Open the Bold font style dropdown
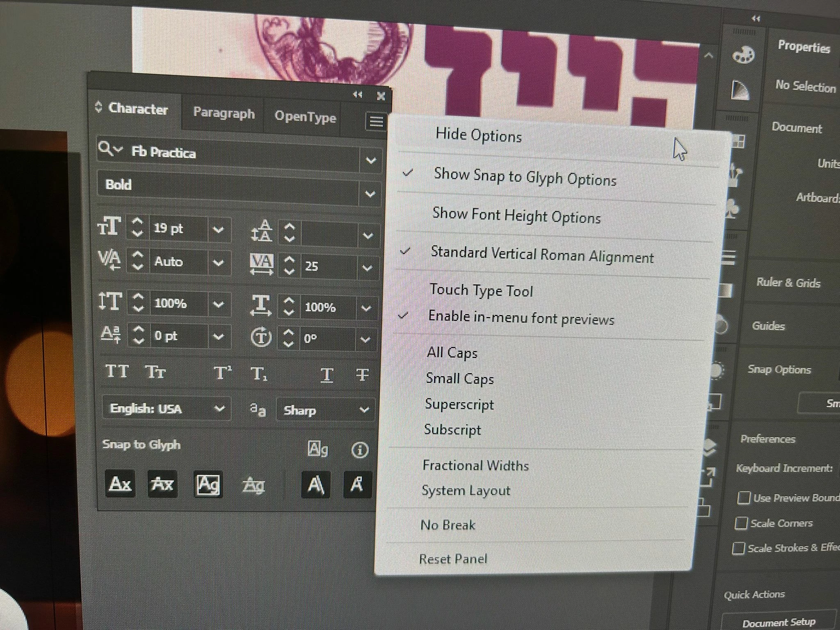 [x=370, y=194]
